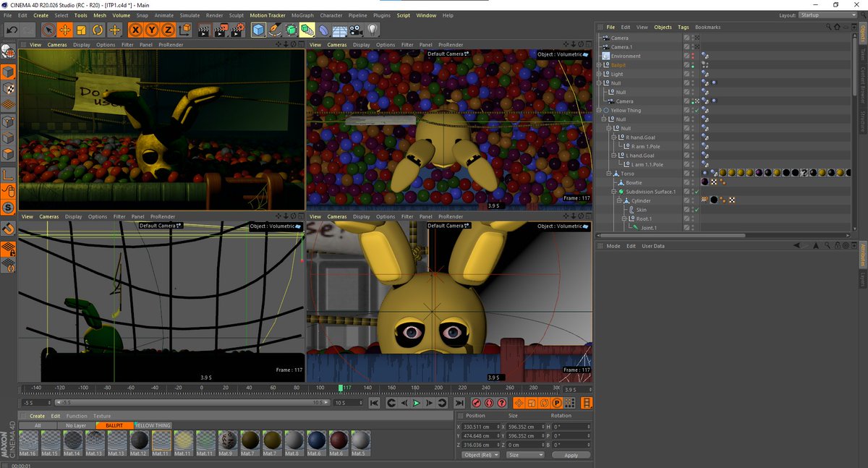Open the Floor environment icon
The image size is (868, 468).
click(x=340, y=30)
